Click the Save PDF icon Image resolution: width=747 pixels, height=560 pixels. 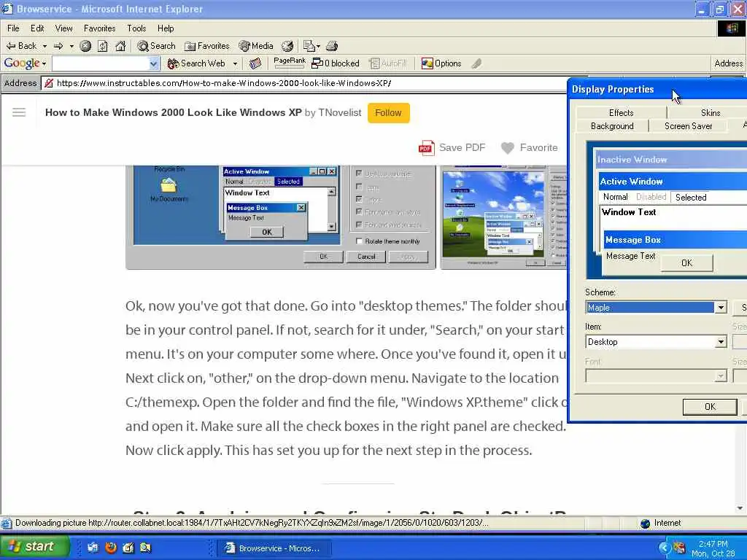coord(426,148)
